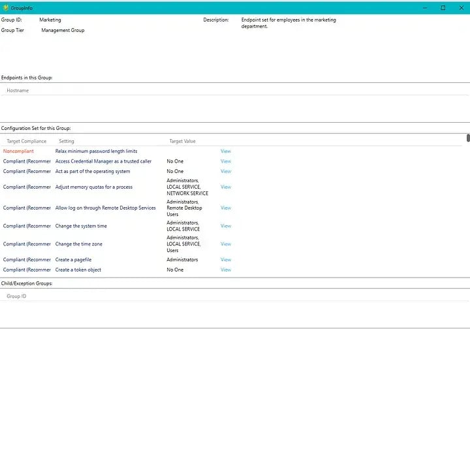Click the GroupInfo app icon in title bar

(5, 7)
